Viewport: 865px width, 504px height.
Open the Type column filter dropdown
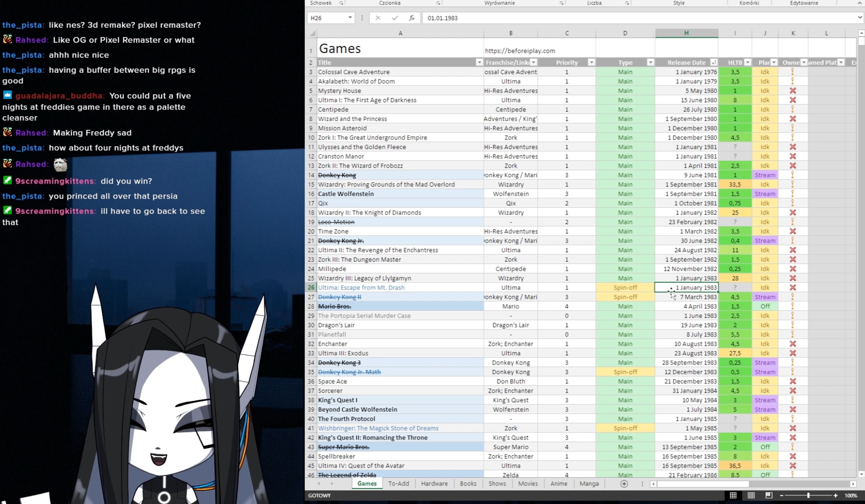[650, 63]
